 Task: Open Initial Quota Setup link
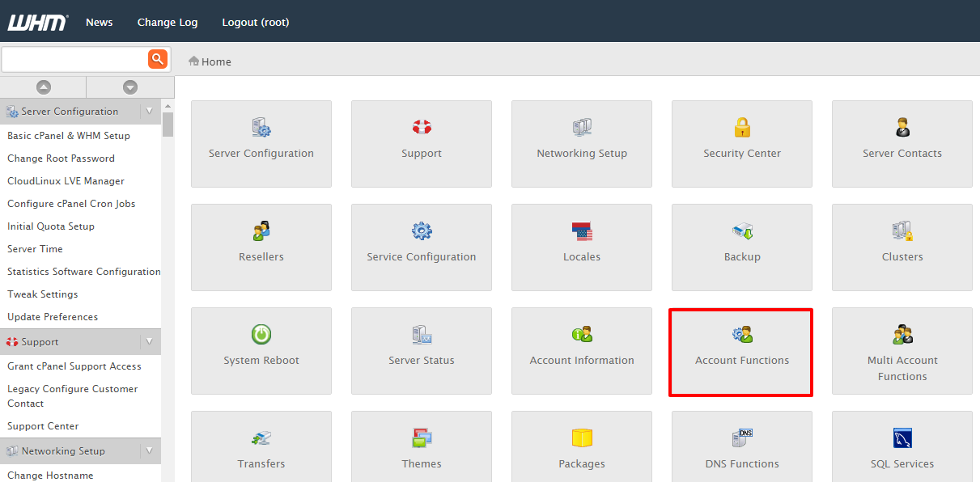(51, 226)
